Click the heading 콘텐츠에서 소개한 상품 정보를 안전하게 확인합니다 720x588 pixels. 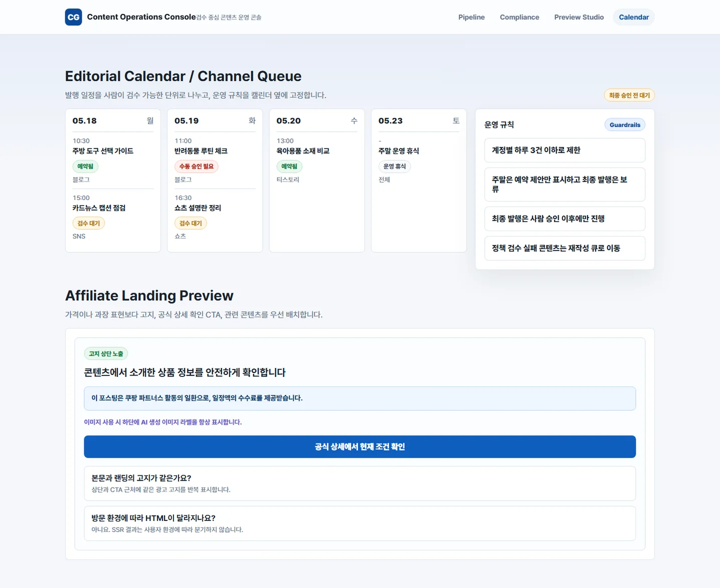tap(185, 372)
